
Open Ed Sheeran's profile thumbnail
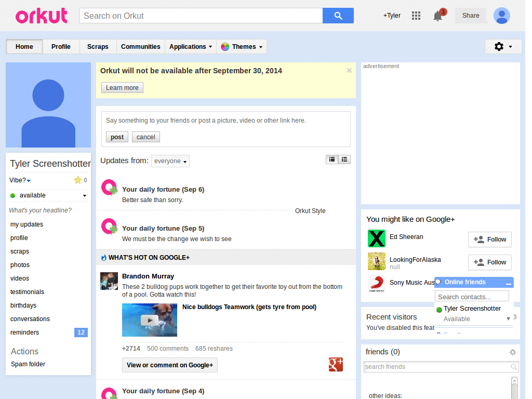[377, 238]
